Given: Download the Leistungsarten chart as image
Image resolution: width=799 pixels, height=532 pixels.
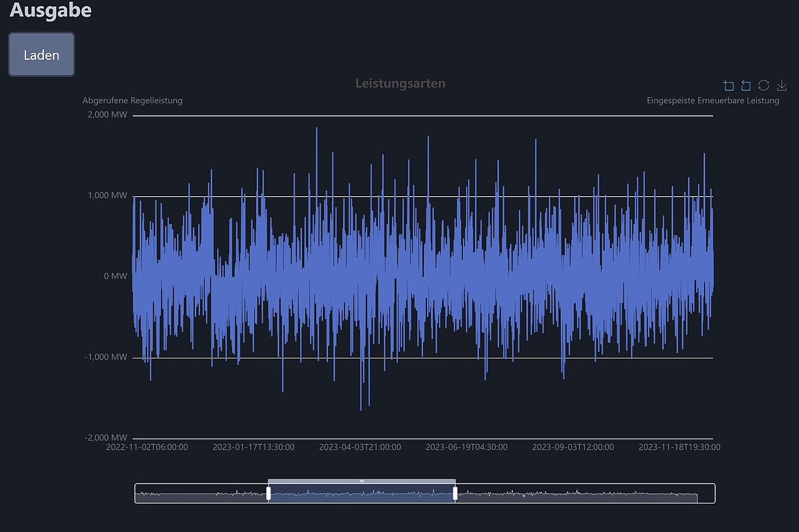Looking at the screenshot, I should tap(782, 85).
